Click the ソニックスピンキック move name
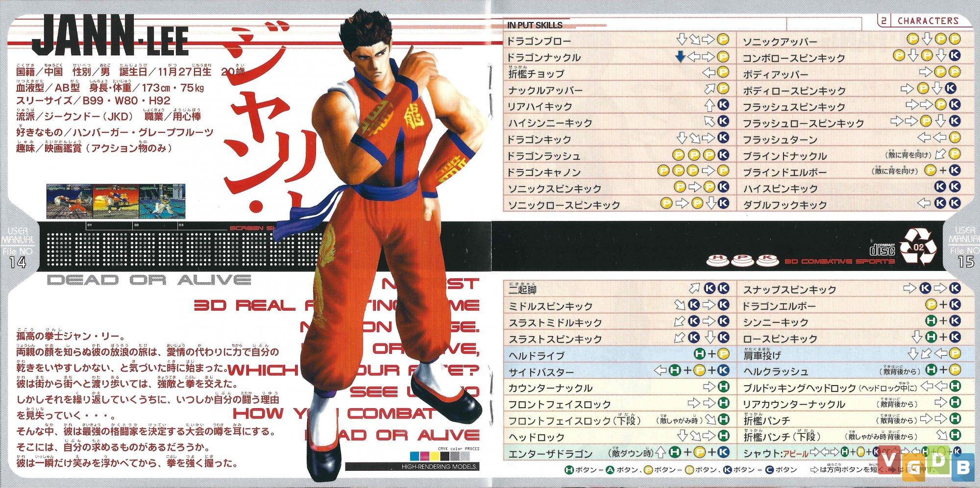Image resolution: width=980 pixels, height=488 pixels. pyautogui.click(x=554, y=188)
